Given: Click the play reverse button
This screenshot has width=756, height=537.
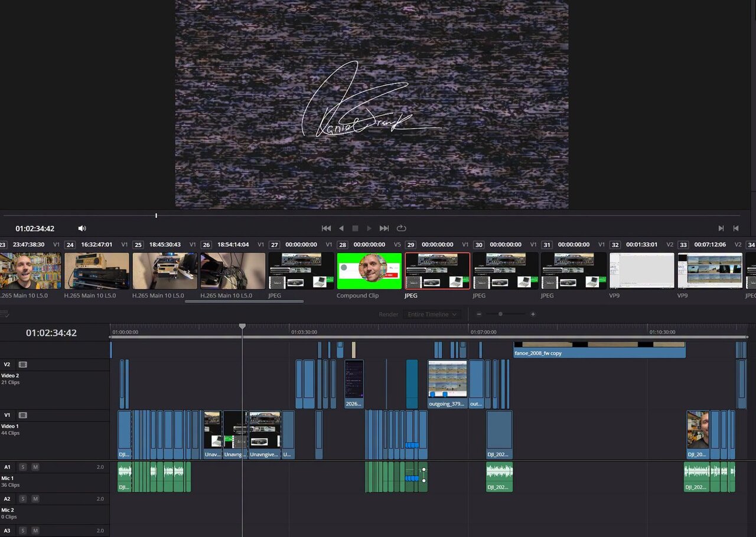Looking at the screenshot, I should point(341,228).
